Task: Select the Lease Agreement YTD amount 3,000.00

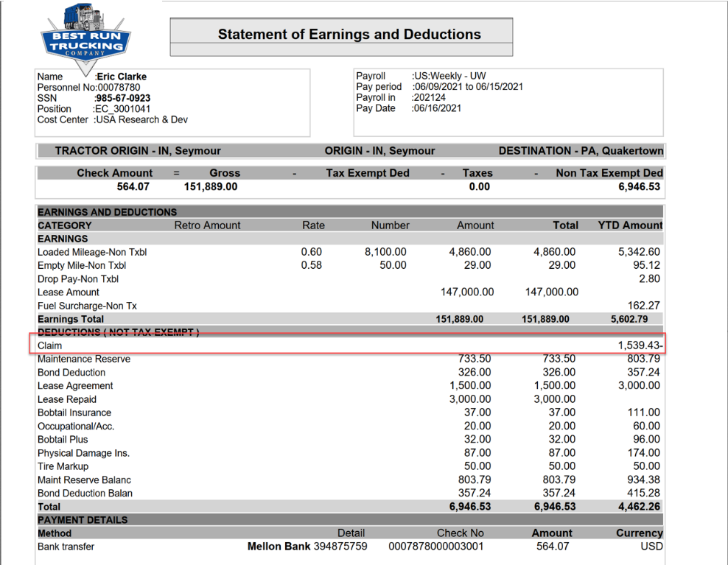Action: [640, 385]
